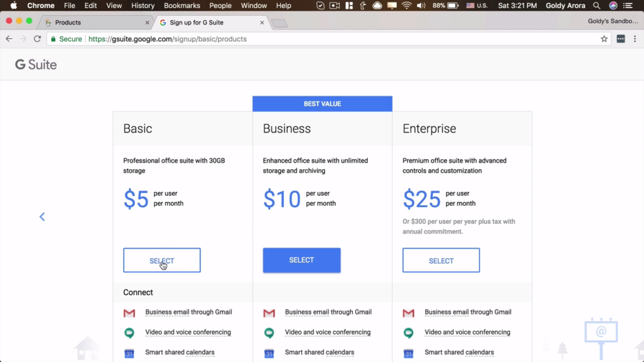Click the Gmail icon in Basic column
This screenshot has width=644, height=362.
(129, 313)
